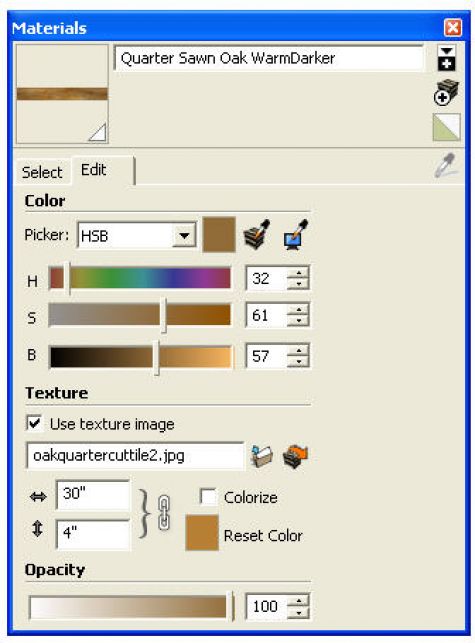Click the Saturation slider track
475x643 pixels.
(x=139, y=315)
